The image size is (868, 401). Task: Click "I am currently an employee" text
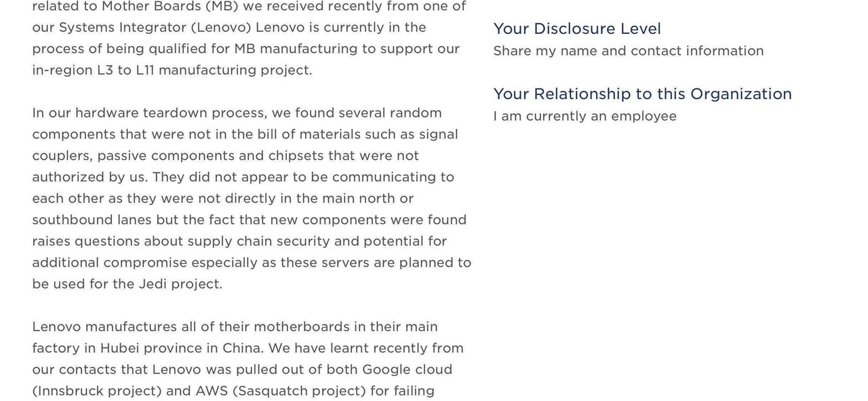coord(585,116)
